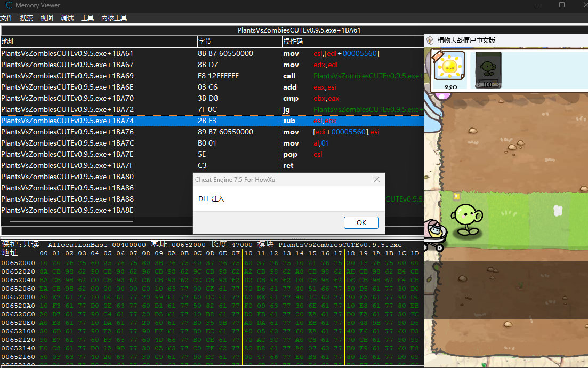Screen dimensions: 588x368
Task: Click the Peashooter plant on the lawn
Action: click(x=466, y=219)
